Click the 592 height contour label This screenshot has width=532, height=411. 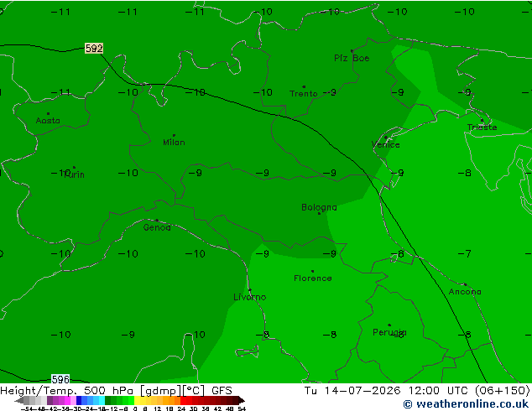(94, 49)
